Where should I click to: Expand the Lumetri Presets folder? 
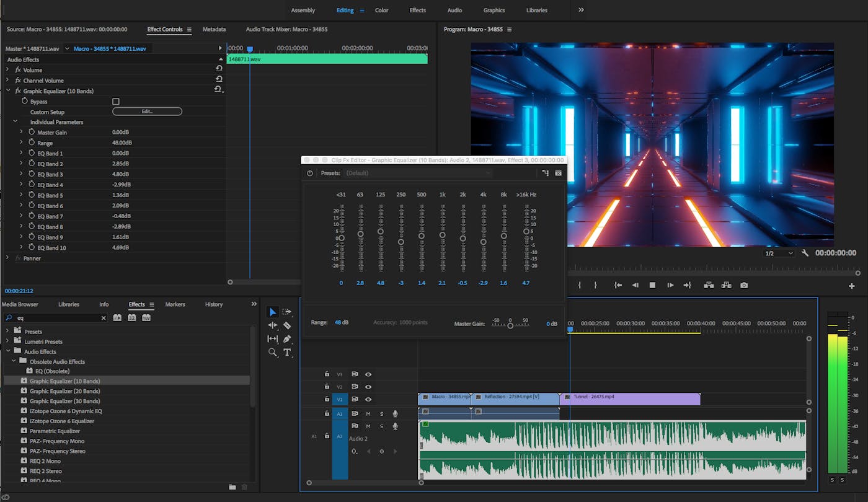(7, 341)
